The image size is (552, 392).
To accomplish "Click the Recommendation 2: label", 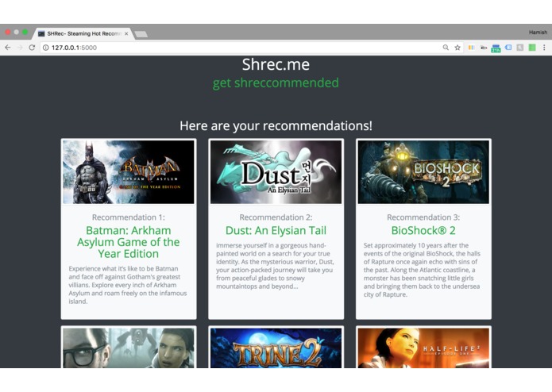I will tap(276, 217).
